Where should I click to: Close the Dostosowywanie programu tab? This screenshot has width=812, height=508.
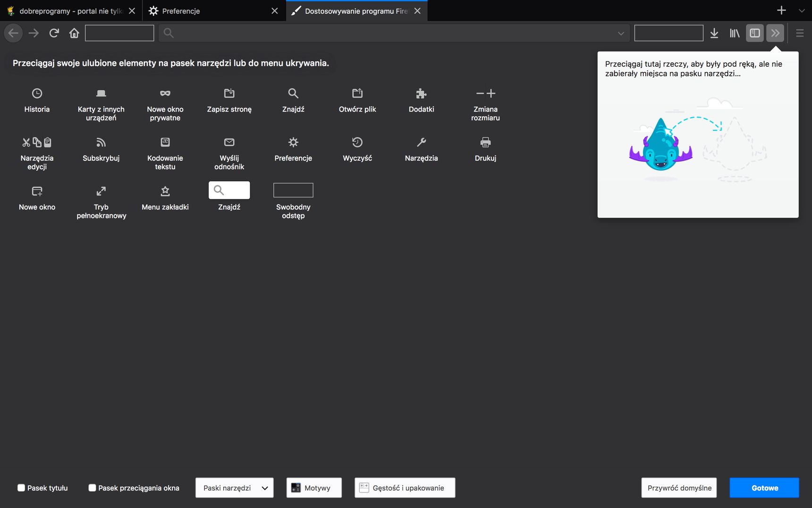(417, 10)
